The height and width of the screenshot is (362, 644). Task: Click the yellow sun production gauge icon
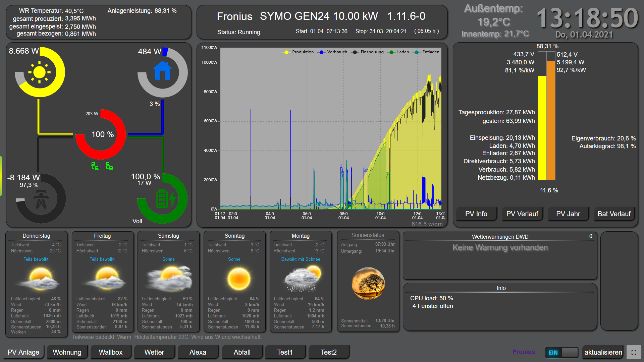pyautogui.click(x=40, y=72)
